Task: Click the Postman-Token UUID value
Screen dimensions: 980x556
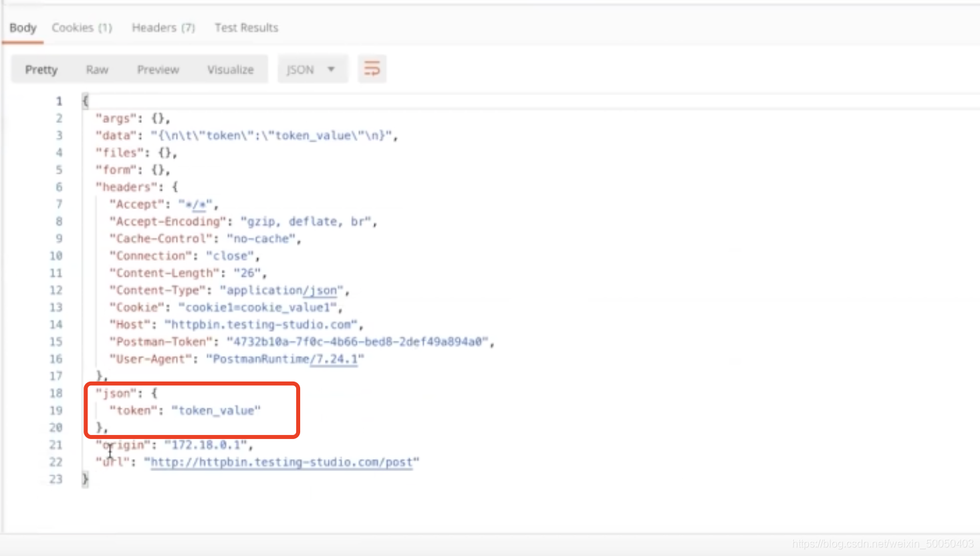Action: tap(358, 341)
